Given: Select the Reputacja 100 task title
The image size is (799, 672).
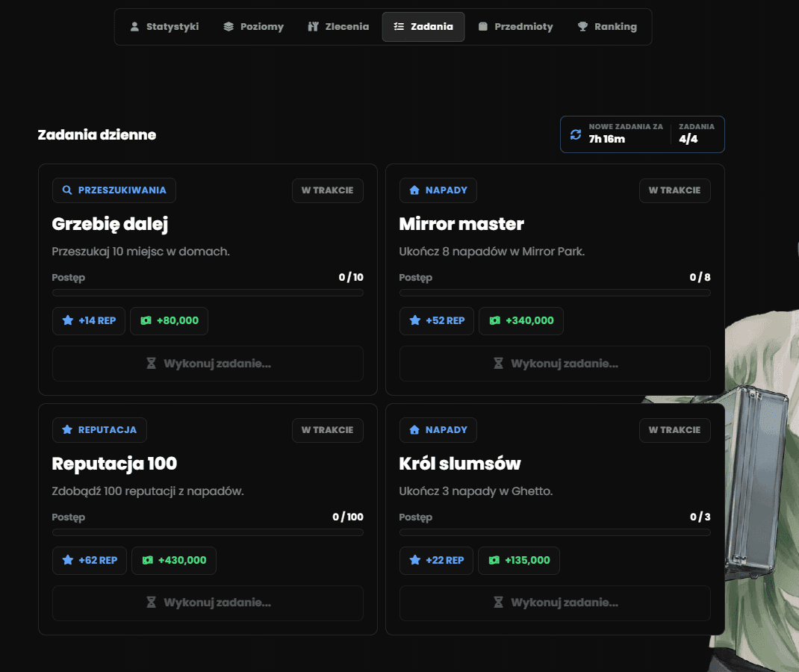Looking at the screenshot, I should tap(115, 464).
